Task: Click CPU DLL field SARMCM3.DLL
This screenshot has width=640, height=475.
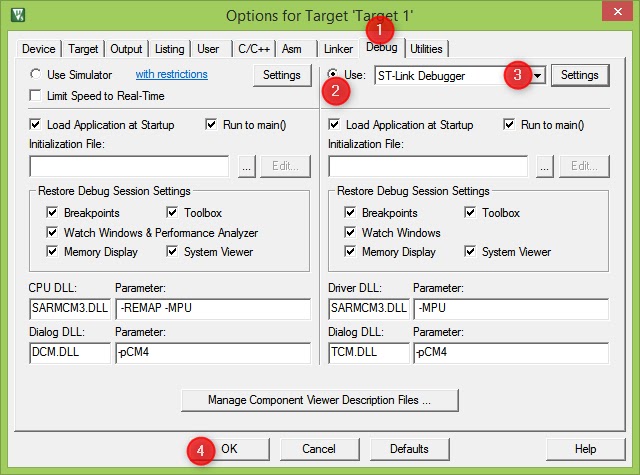Action: (x=70, y=309)
